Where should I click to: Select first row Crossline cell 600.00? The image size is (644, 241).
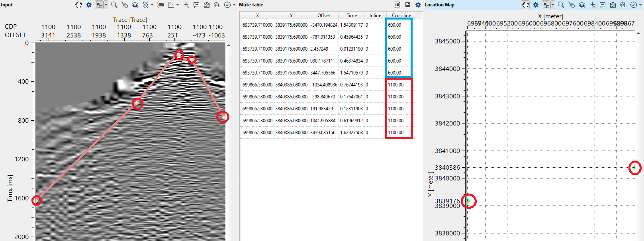[x=399, y=25]
